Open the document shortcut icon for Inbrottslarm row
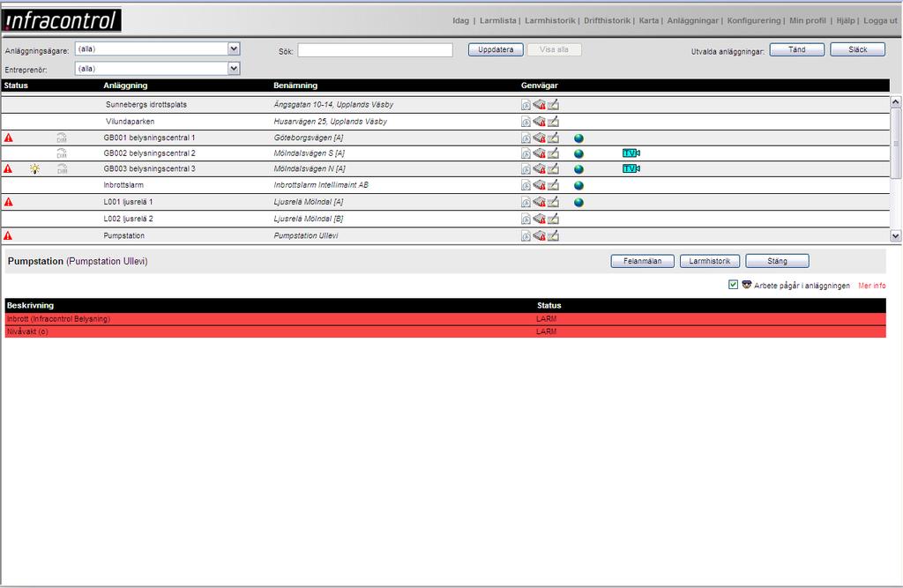This screenshot has width=903, height=588. pos(526,185)
